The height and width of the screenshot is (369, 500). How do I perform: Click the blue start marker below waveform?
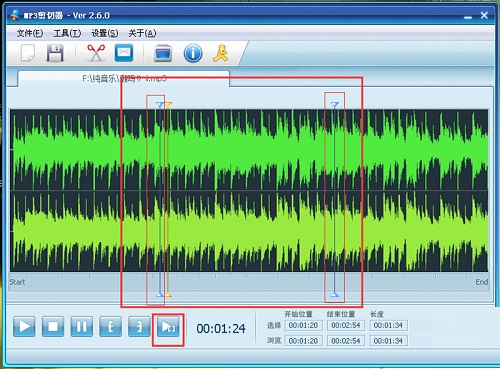point(160,294)
